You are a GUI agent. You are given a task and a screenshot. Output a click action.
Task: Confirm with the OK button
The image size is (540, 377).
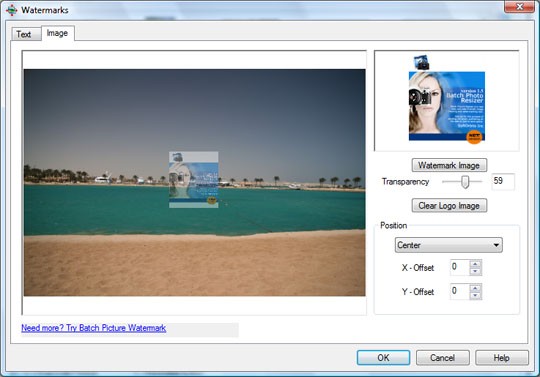click(383, 358)
